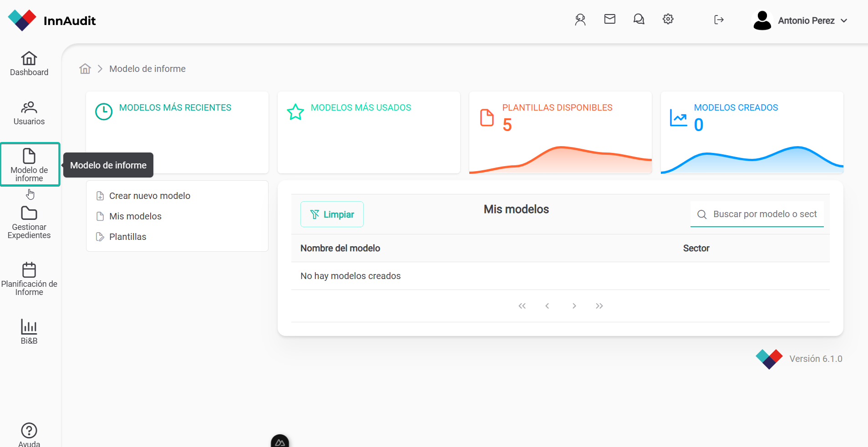
Task: Click the logout icon in header
Action: 719,20
